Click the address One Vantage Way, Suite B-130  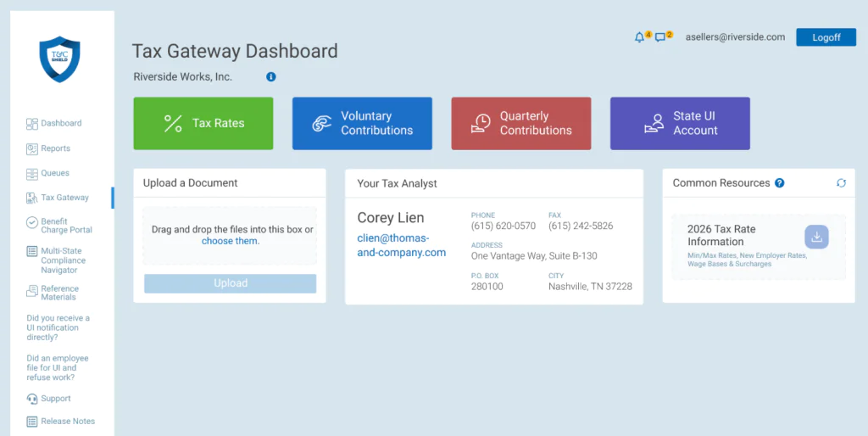(x=534, y=256)
